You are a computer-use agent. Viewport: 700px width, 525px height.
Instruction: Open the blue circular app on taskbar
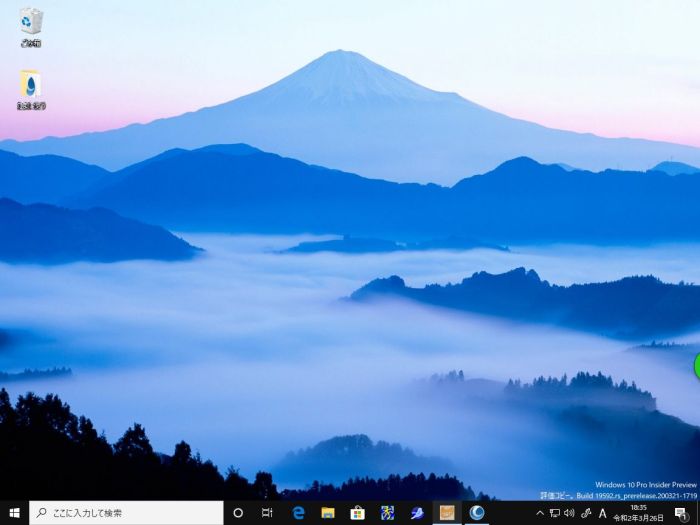[477, 513]
